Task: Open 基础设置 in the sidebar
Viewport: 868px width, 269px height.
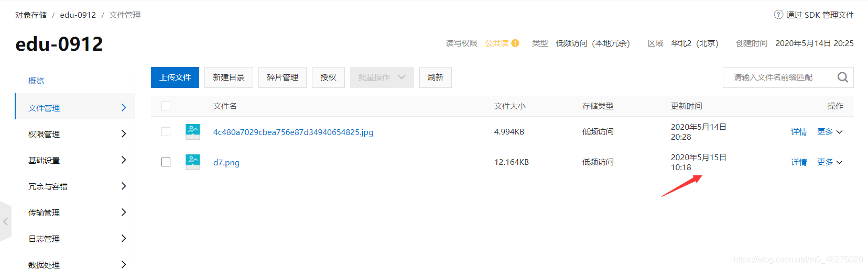Action: click(44, 160)
